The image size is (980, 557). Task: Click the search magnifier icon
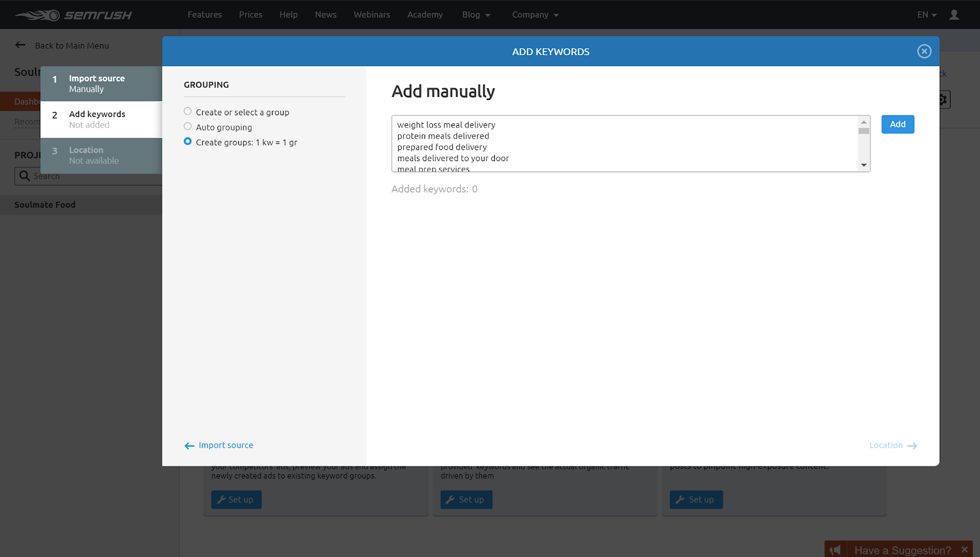coord(24,176)
